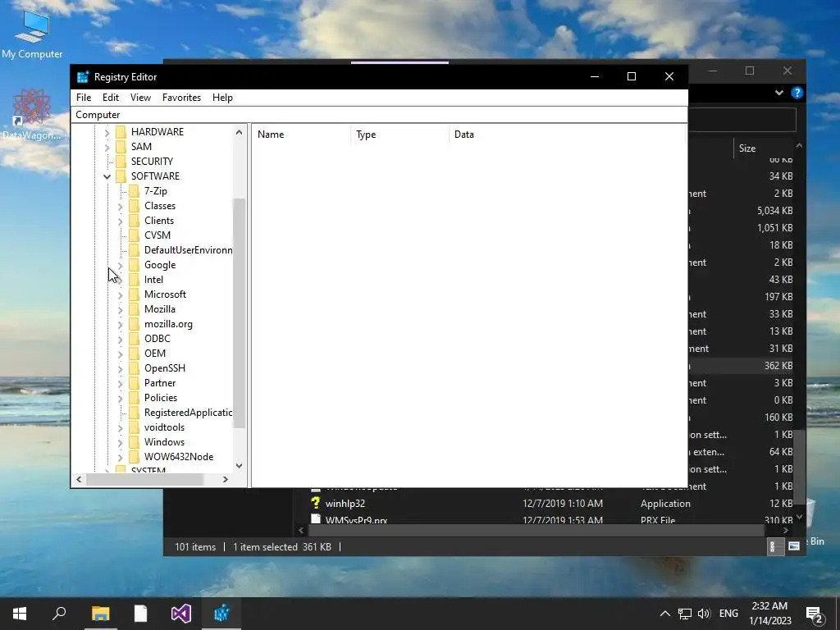Open the View menu in Registry Editor
The image size is (840, 630).
140,98
